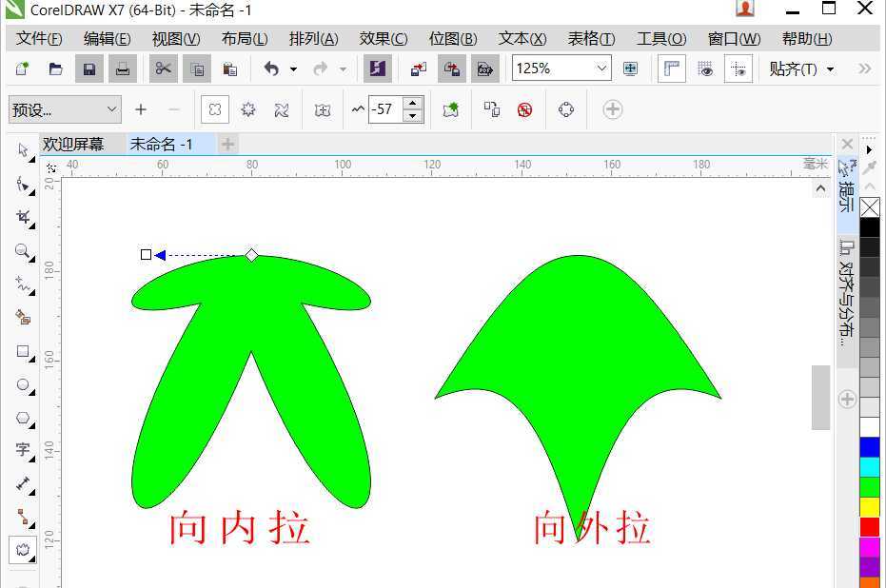The height and width of the screenshot is (588, 886).
Task: Open a saved document with the Open icon
Action: (x=55, y=68)
